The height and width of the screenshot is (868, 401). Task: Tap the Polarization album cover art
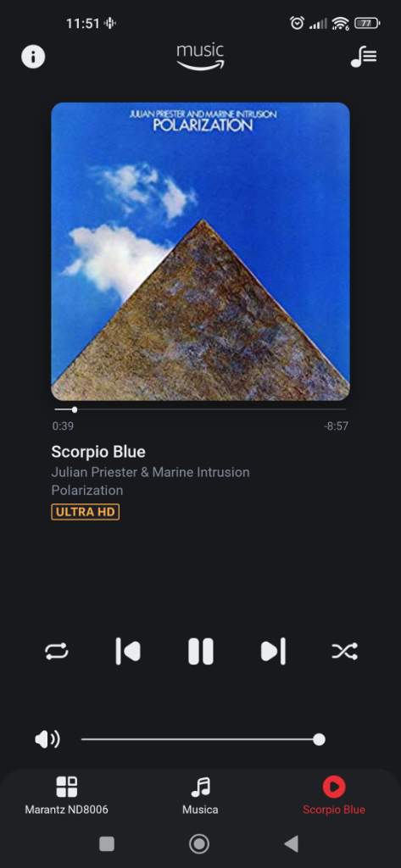click(x=200, y=251)
